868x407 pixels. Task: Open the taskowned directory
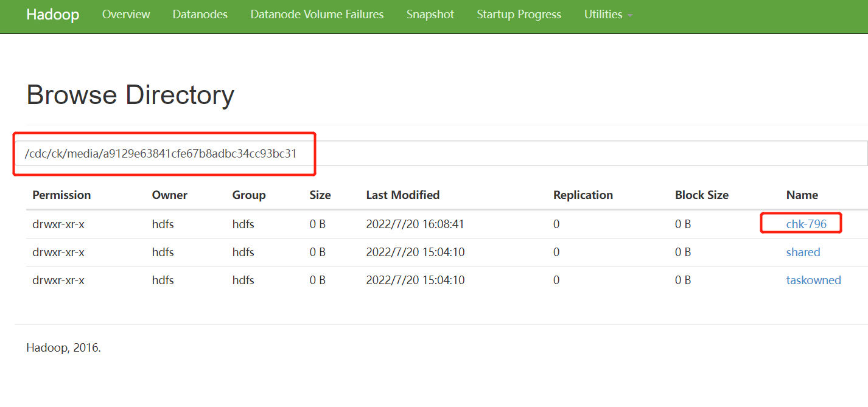tap(814, 280)
